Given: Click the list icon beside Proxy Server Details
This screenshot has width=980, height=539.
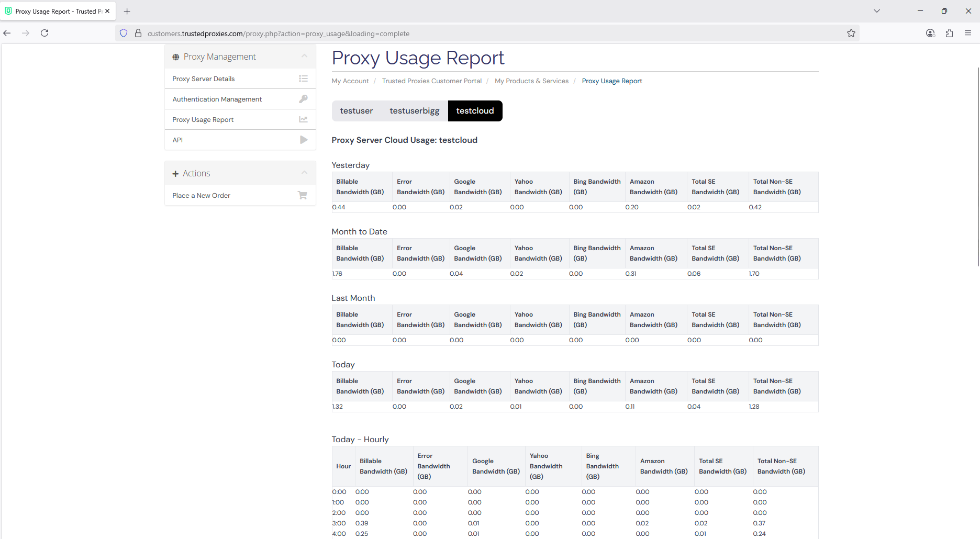Looking at the screenshot, I should click(x=303, y=78).
